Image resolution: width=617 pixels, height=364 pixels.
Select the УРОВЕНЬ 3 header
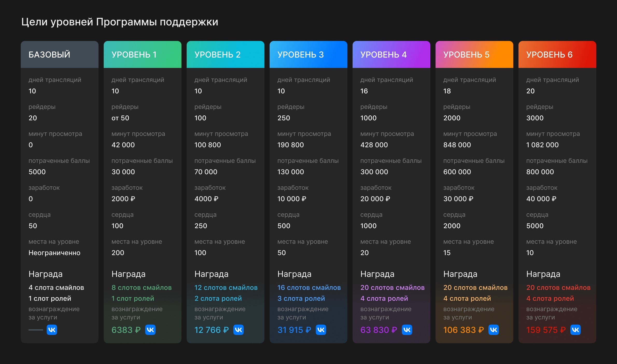[308, 54]
